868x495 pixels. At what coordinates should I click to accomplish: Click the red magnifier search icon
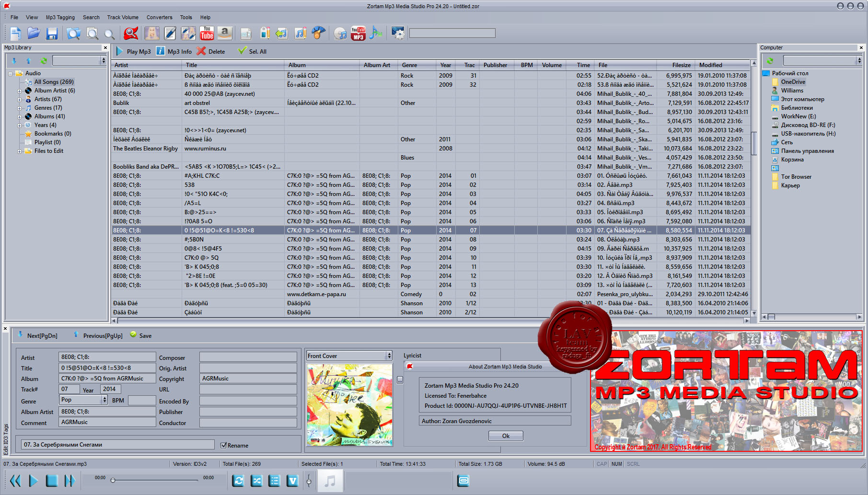pyautogui.click(x=131, y=33)
